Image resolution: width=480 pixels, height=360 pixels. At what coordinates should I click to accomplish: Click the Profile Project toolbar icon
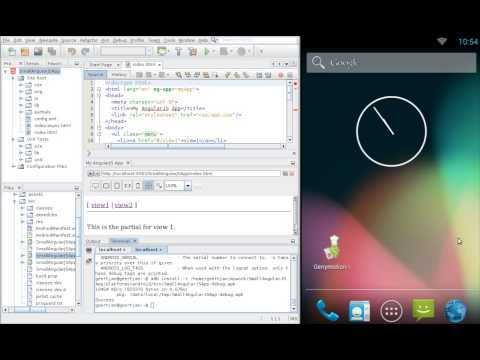click(x=241, y=52)
